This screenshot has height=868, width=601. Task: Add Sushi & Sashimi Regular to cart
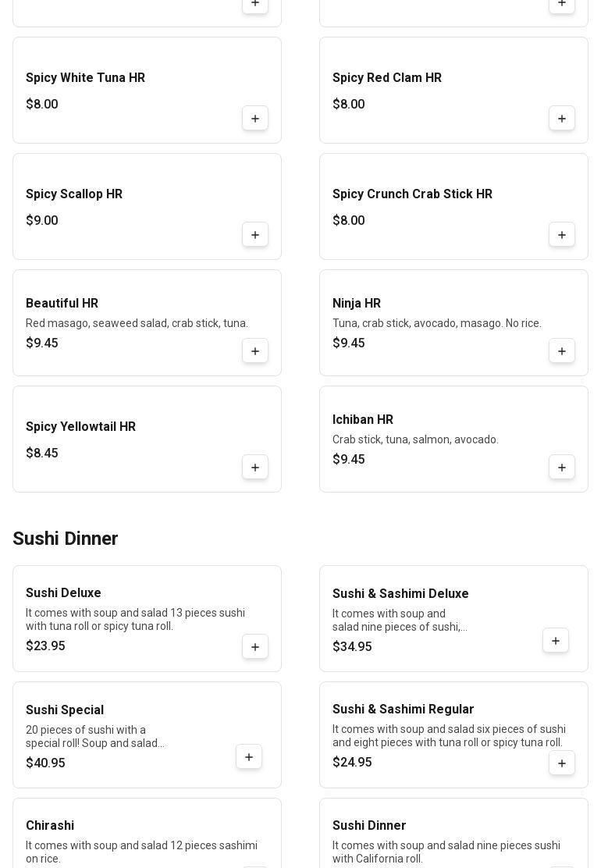[x=562, y=763]
